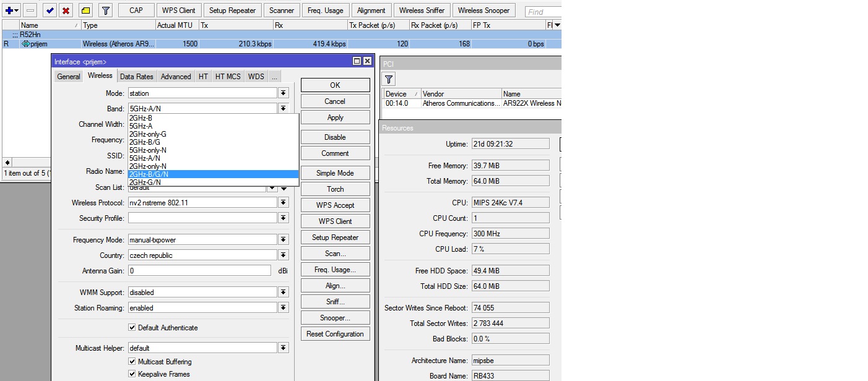Collapse the Band dropdown arrow
The height and width of the screenshot is (381, 868).
click(283, 109)
